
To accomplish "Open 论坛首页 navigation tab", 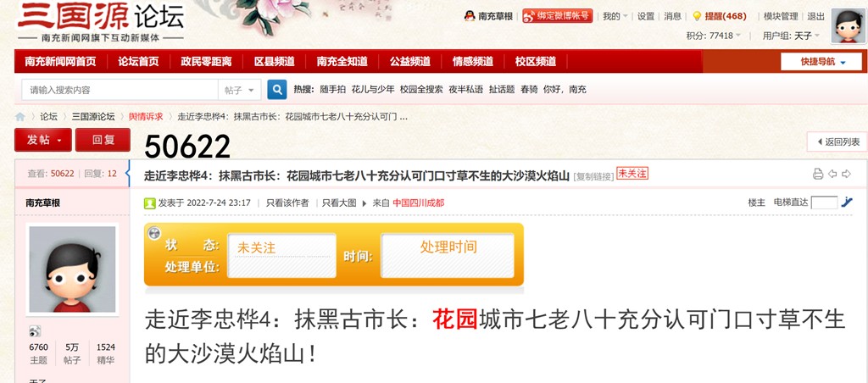I will click(138, 62).
